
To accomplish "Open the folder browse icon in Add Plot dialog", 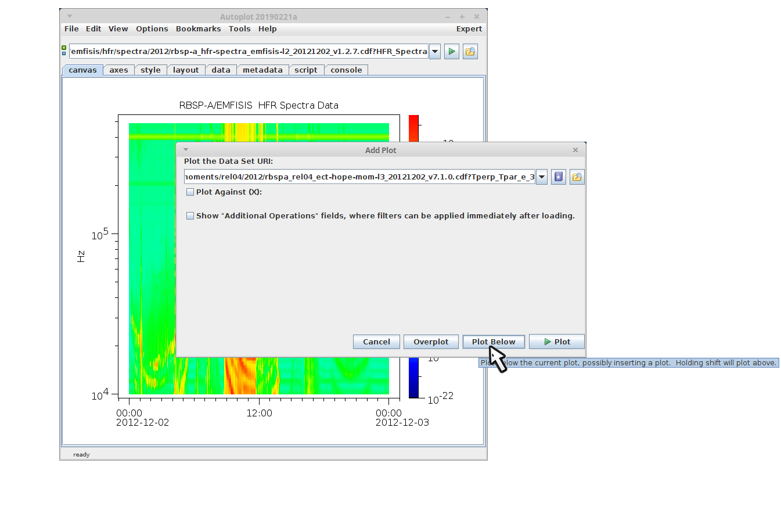I will point(577,177).
